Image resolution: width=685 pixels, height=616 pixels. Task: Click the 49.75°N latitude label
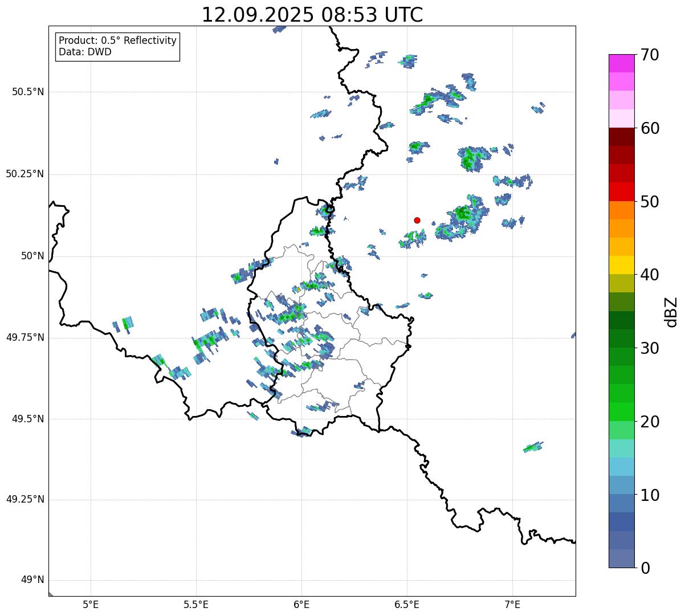pyautogui.click(x=25, y=337)
